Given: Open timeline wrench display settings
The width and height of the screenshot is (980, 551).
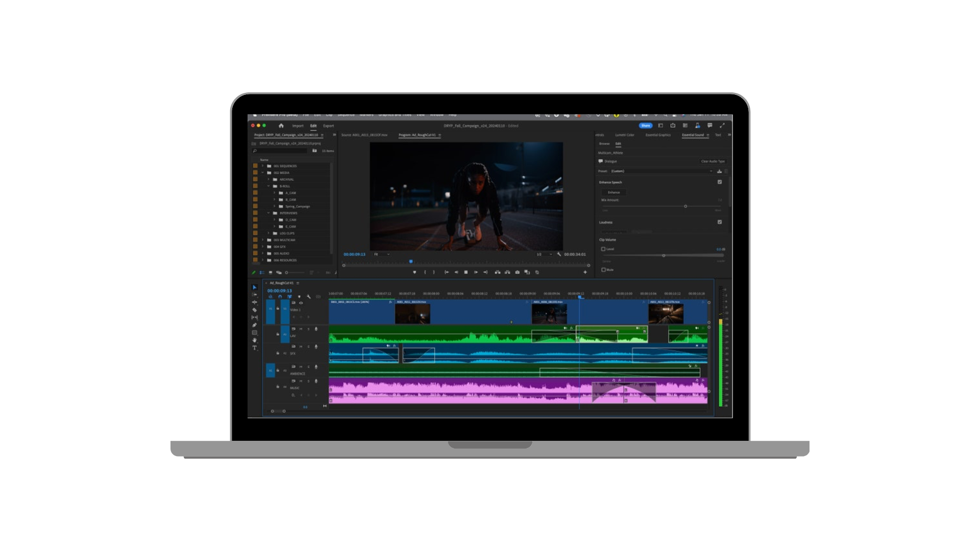Looking at the screenshot, I should point(308,296).
